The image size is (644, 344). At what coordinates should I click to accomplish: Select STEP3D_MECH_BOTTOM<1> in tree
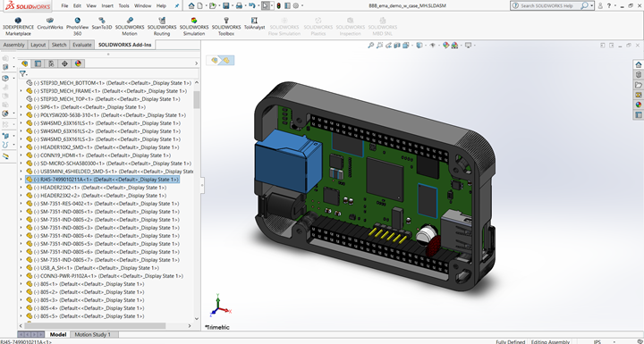pos(109,83)
